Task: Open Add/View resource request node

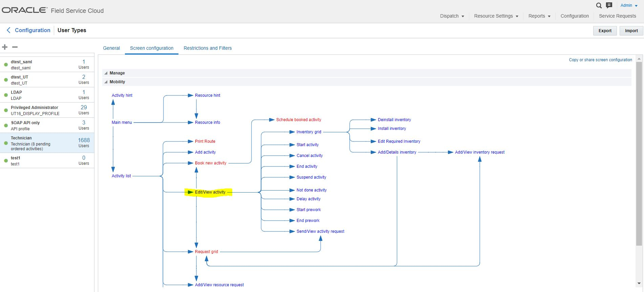Action: (x=219, y=285)
